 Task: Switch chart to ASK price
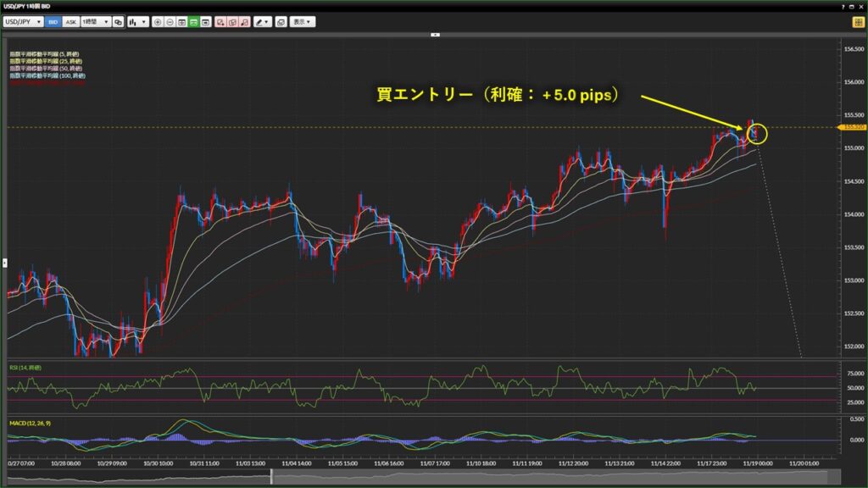71,21
